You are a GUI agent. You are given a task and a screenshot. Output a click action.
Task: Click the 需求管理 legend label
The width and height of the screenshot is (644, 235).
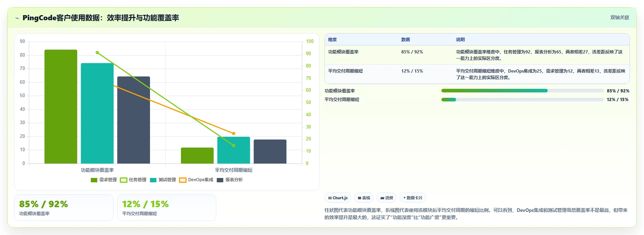tap(108, 180)
